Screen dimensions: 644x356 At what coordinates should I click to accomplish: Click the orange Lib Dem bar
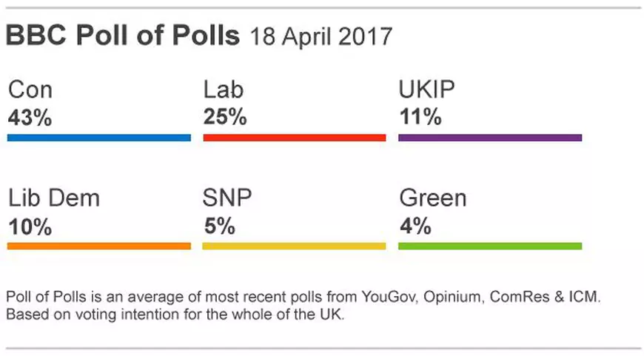99,246
